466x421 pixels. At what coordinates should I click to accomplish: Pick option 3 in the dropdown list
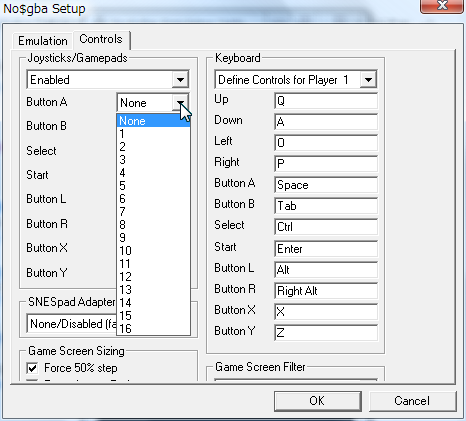coord(153,160)
